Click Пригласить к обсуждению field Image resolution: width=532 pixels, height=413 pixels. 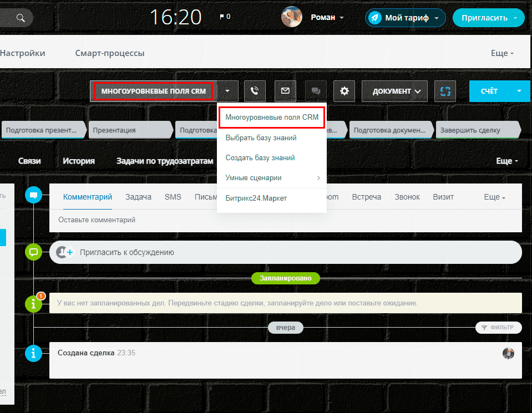285,252
